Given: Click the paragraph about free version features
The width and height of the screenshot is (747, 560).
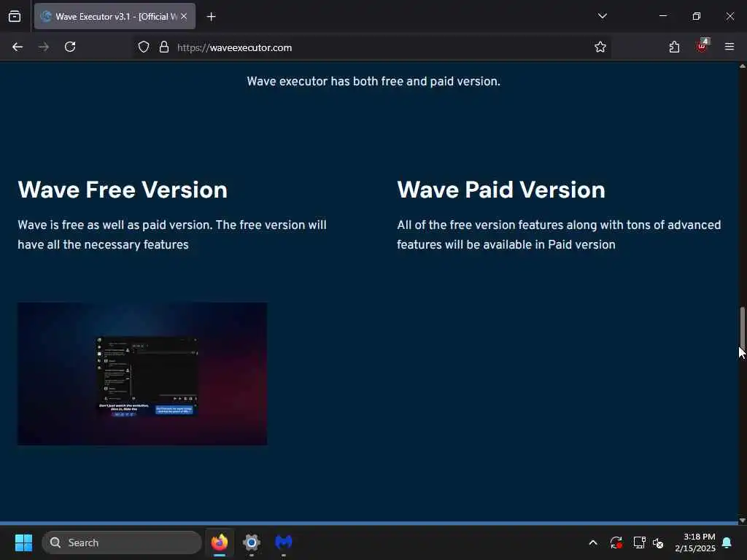Looking at the screenshot, I should 172,235.
